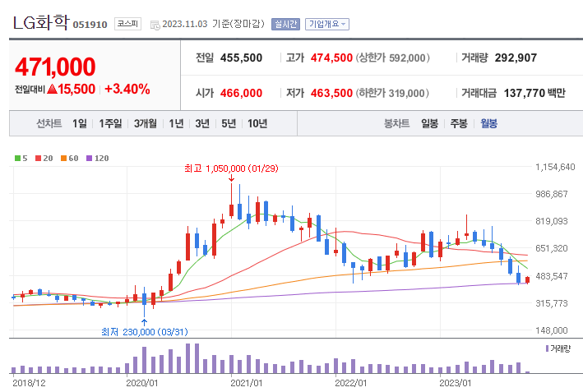Click the red 20 moving average swatch
The image size is (583, 392).
click(x=38, y=159)
